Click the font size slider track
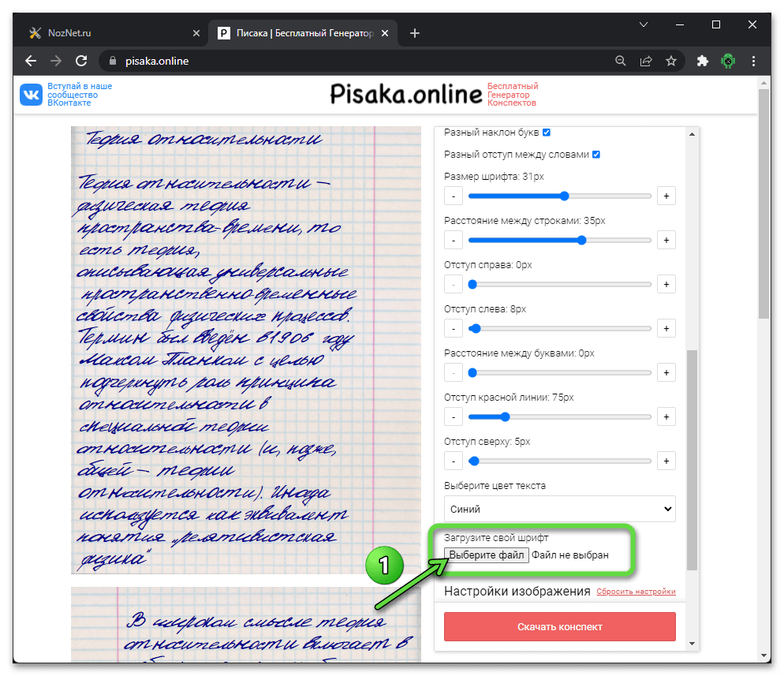The height and width of the screenshot is (676, 784). click(559, 196)
